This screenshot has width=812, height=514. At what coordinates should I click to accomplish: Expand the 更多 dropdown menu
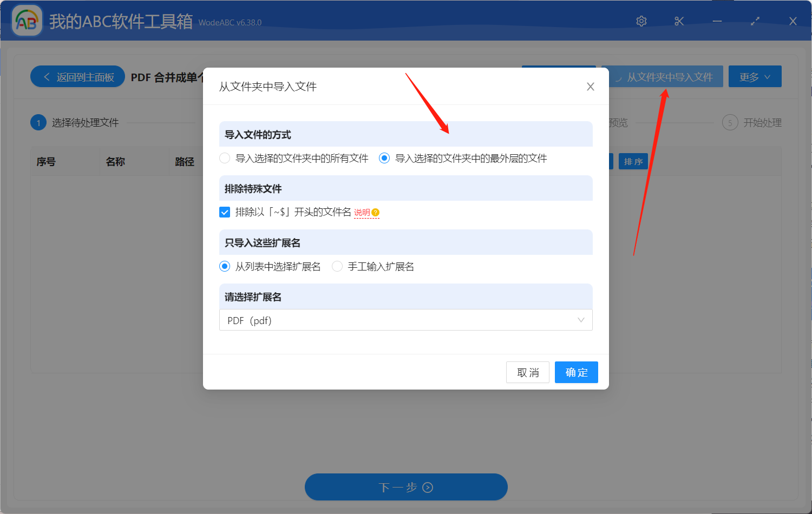[755, 76]
